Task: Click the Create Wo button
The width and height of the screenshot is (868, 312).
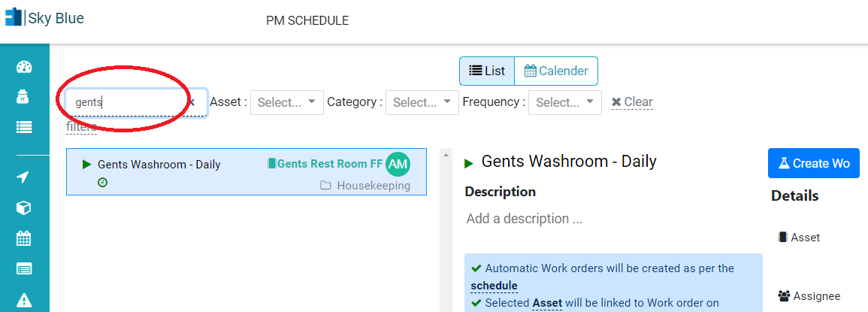Action: coord(814,163)
